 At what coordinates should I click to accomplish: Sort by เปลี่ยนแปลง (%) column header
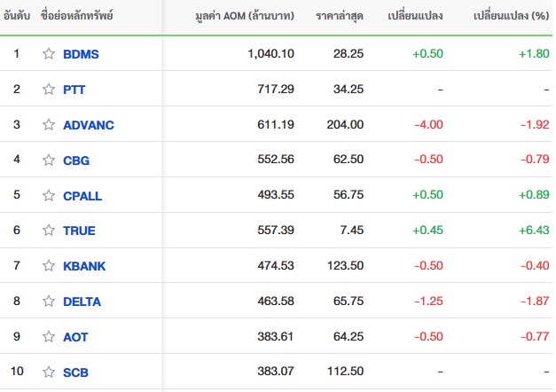pos(511,16)
